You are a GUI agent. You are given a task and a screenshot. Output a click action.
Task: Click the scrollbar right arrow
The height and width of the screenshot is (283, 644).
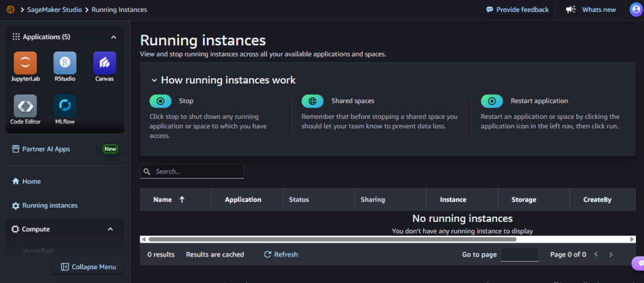(633, 239)
